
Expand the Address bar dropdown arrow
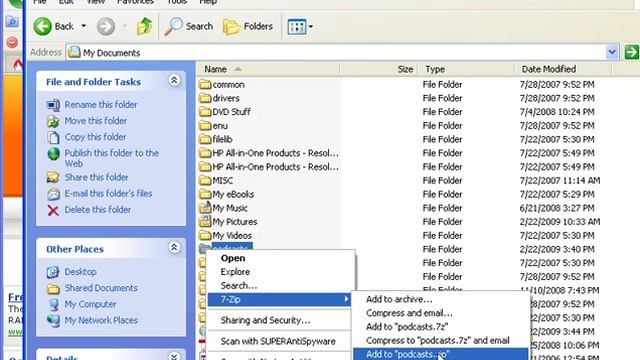612,53
